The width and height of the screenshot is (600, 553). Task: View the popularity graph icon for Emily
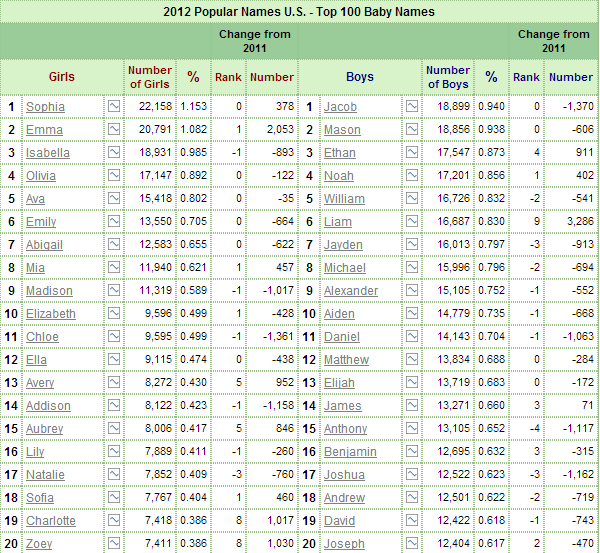coord(113,221)
